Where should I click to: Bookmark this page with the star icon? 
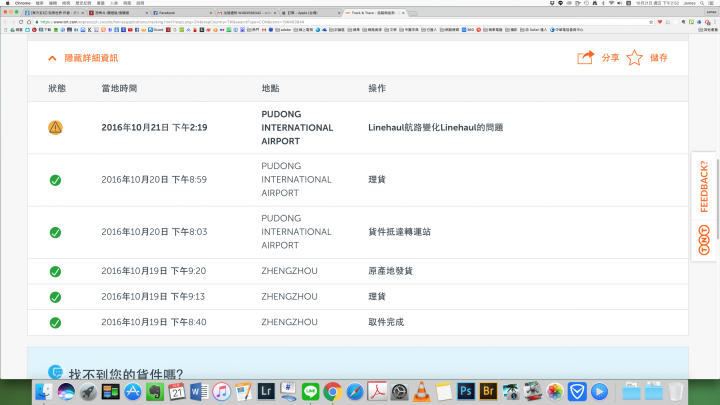(x=651, y=22)
